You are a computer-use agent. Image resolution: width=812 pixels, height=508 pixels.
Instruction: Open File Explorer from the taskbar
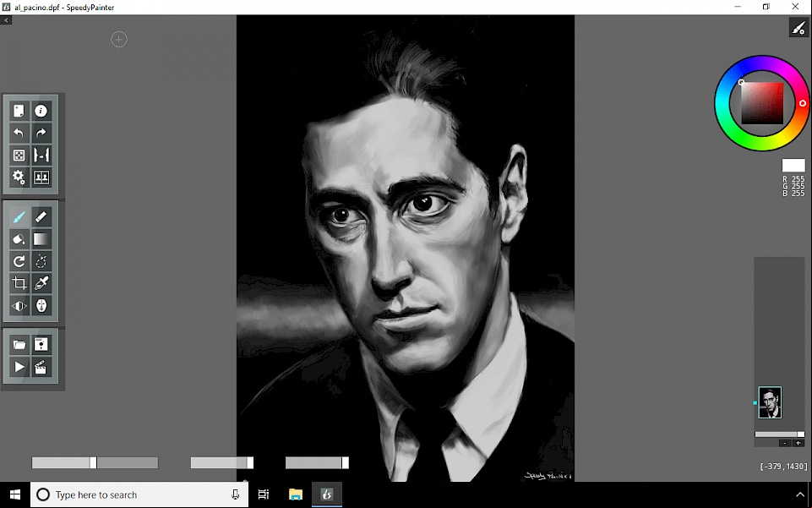pyautogui.click(x=296, y=495)
